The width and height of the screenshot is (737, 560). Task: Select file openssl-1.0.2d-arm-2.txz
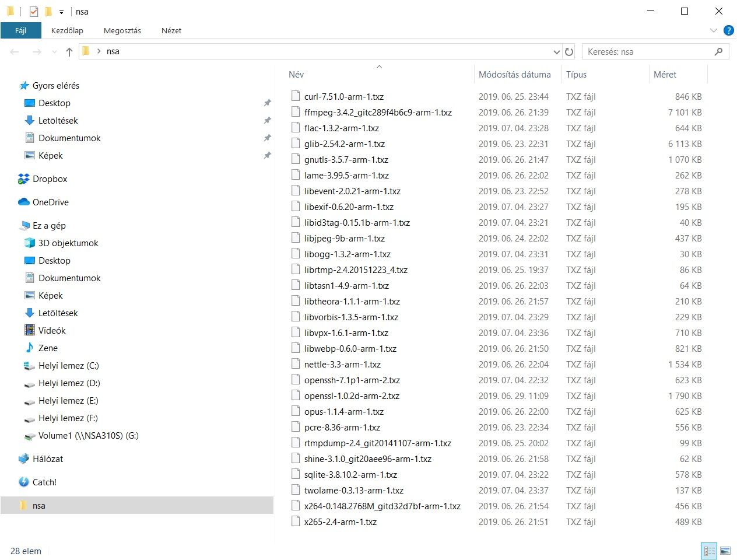[x=352, y=396]
